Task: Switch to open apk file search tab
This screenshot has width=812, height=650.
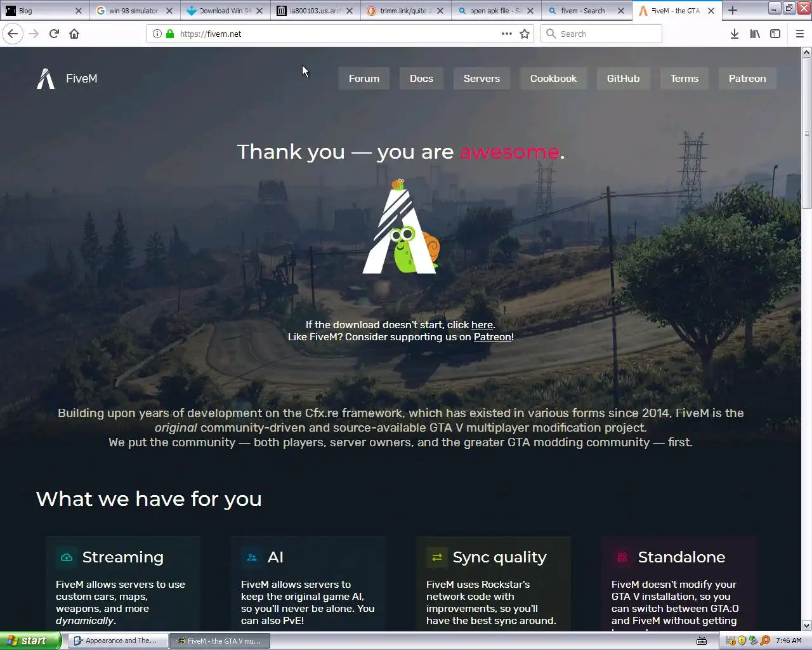Action: (x=497, y=11)
